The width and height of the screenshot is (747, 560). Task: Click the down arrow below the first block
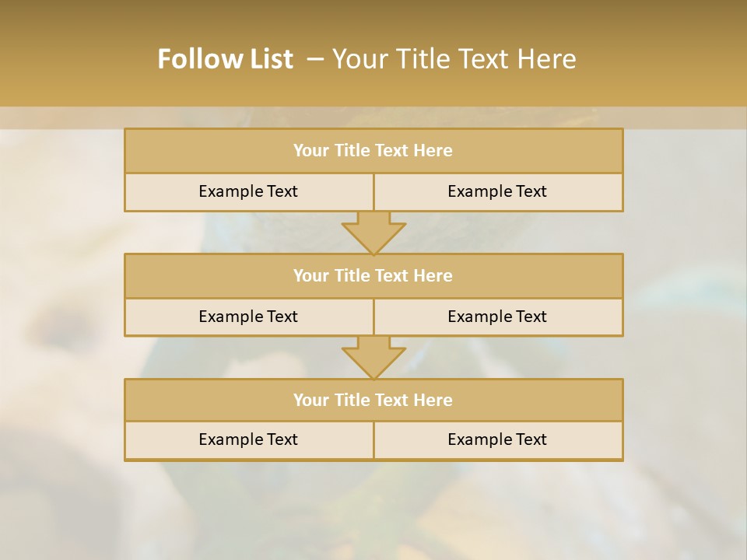373,233
